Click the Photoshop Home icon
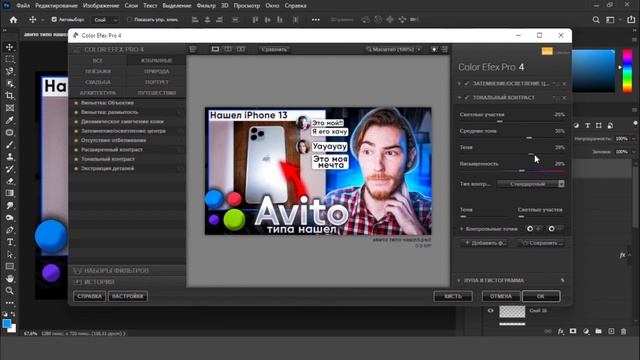 pyautogui.click(x=13, y=20)
